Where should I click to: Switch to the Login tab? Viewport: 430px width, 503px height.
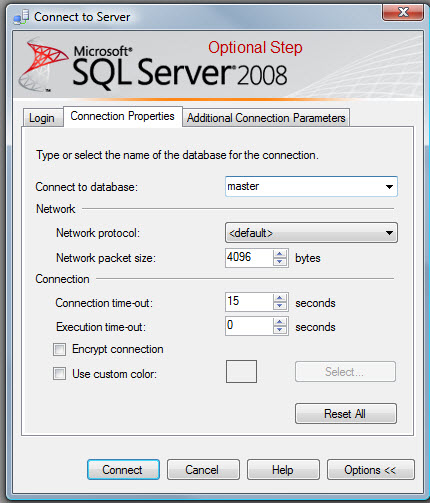pyautogui.click(x=42, y=118)
